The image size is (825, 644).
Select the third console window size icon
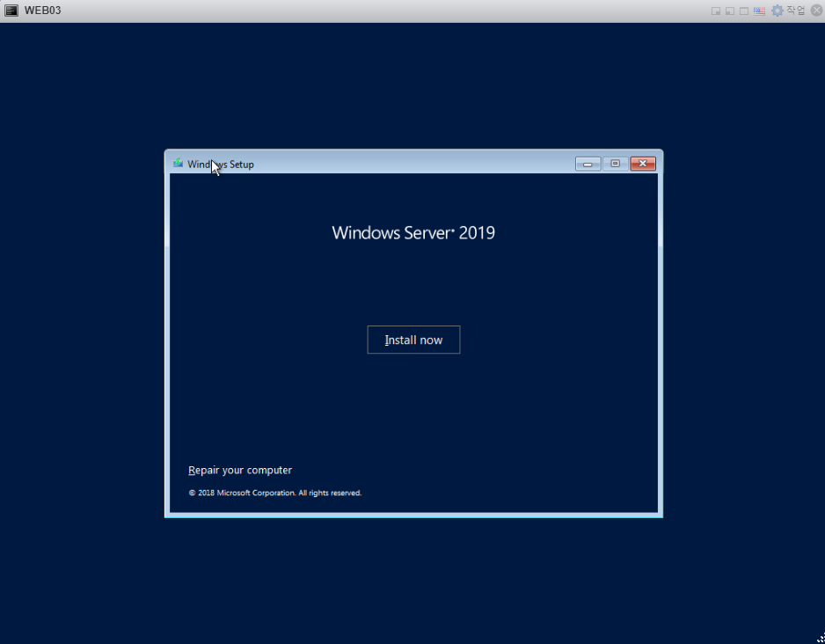coord(744,11)
